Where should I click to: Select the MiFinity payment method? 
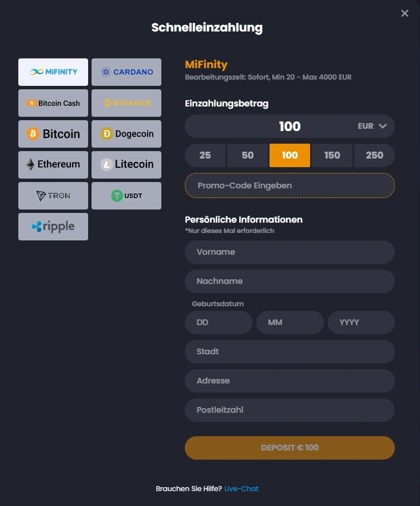(53, 72)
